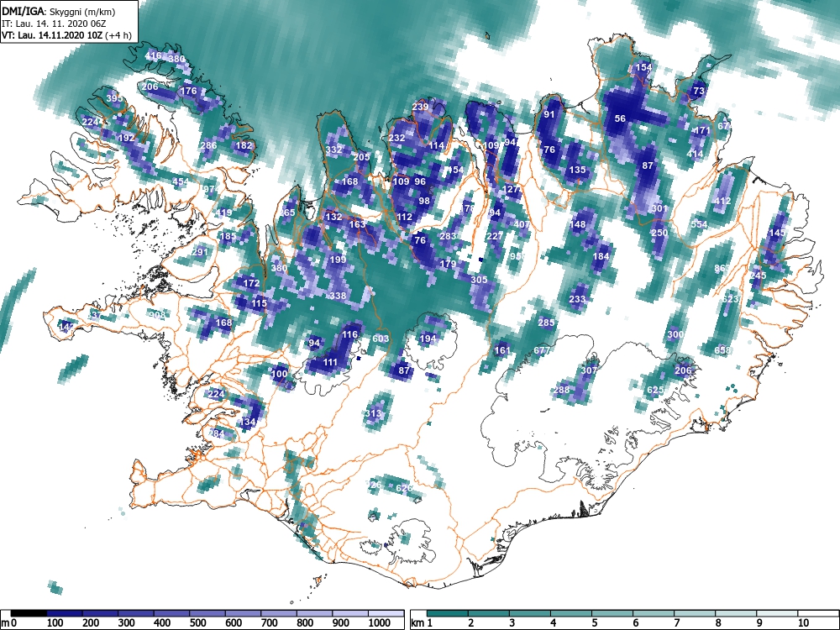Click the visibility value 313

pyautogui.click(x=373, y=413)
